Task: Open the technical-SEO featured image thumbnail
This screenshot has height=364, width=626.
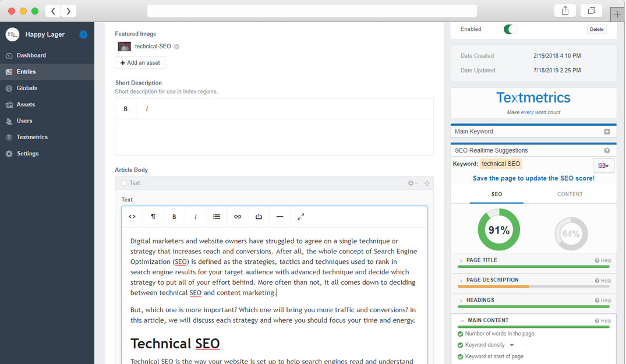Action: point(124,46)
